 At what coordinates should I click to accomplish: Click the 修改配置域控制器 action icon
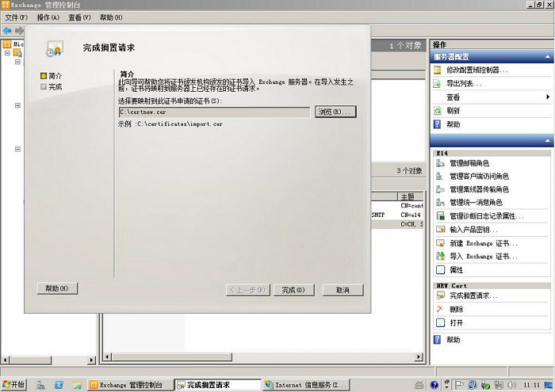[438, 70]
